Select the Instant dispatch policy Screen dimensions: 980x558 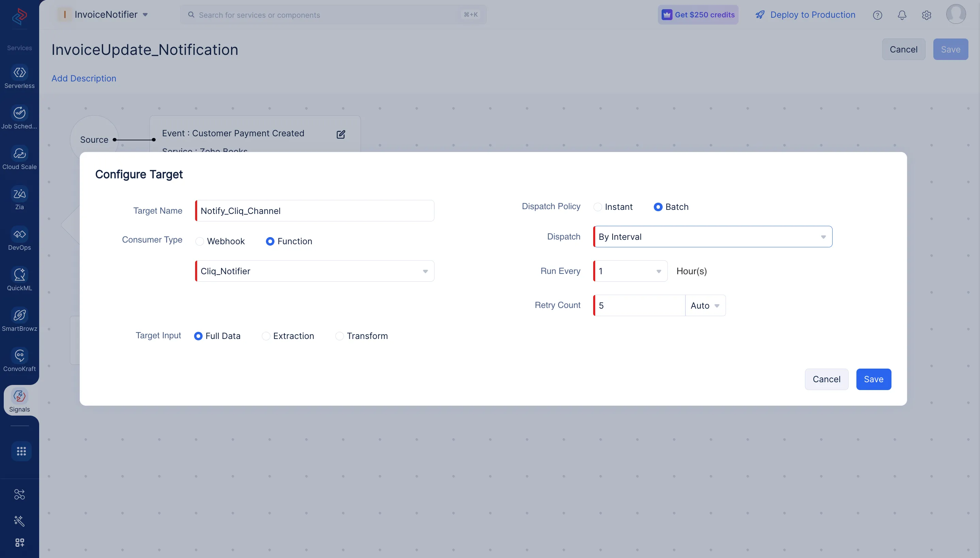(597, 207)
